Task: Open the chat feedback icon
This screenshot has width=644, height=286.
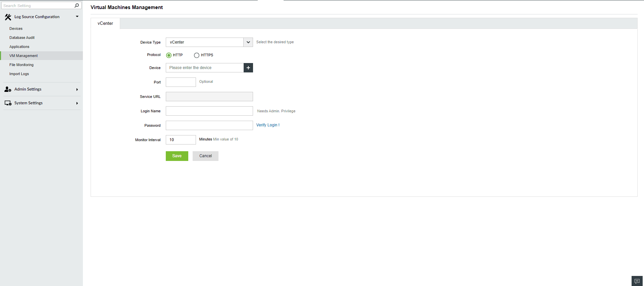Action: [637, 281]
